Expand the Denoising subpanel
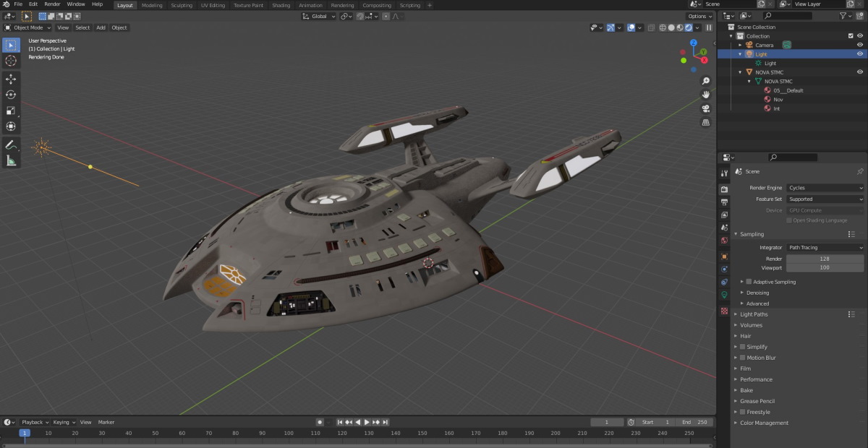Viewport: 868px width, 448px height. (x=757, y=293)
